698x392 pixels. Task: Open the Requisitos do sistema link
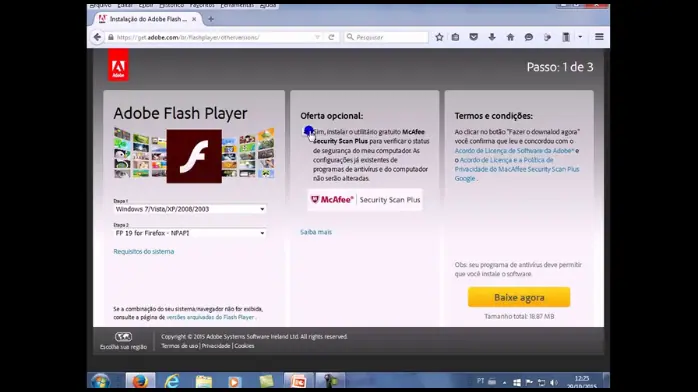coord(144,251)
